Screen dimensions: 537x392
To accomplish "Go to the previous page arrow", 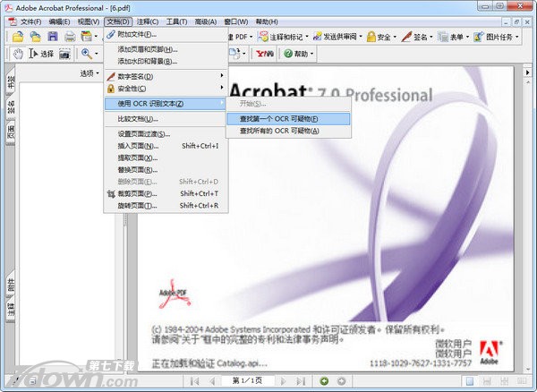I will tap(212, 381).
